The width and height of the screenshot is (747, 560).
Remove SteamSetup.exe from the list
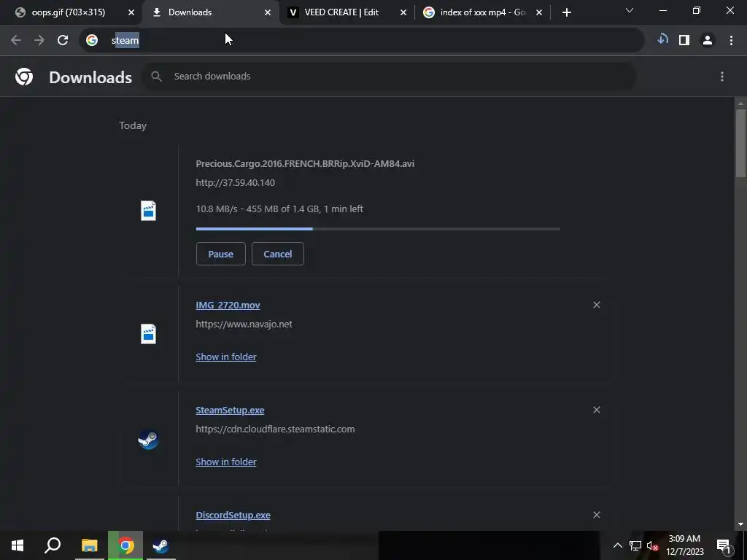(597, 410)
